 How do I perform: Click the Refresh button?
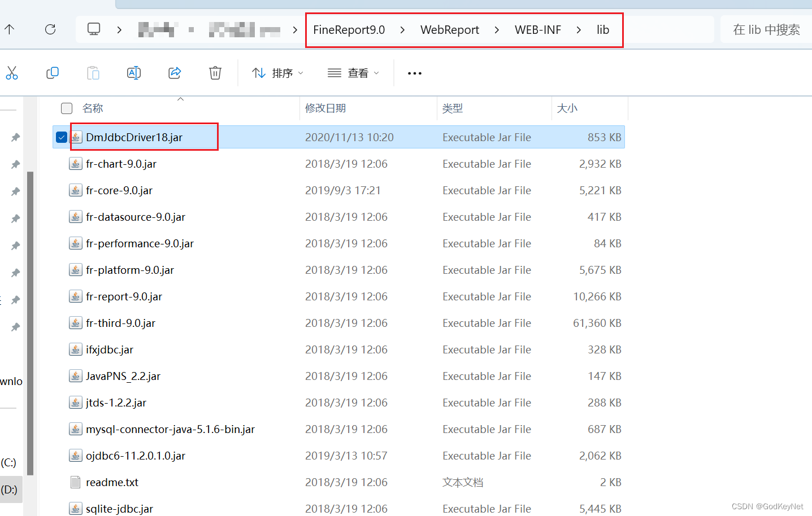coord(50,29)
